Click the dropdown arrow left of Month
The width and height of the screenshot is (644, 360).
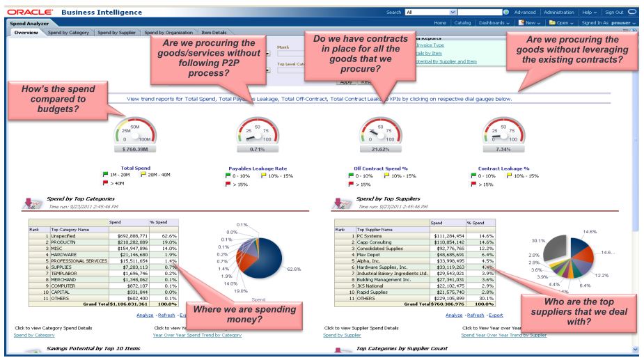click(268, 54)
